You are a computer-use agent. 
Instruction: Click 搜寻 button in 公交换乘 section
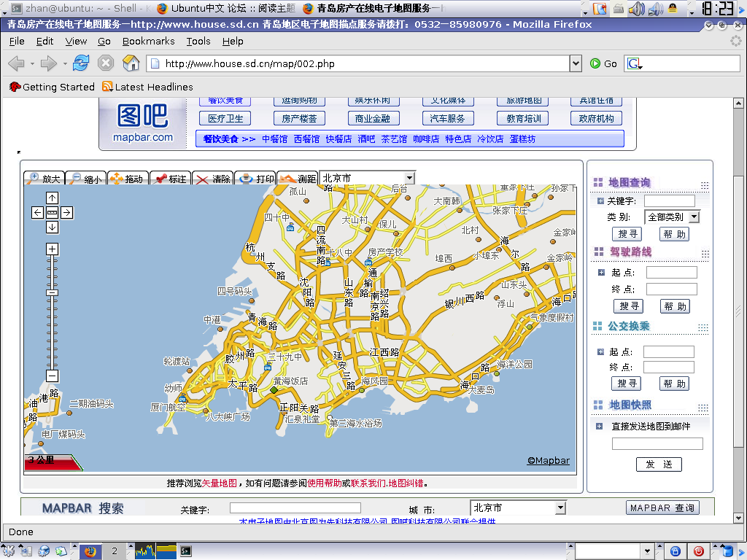[x=627, y=384]
